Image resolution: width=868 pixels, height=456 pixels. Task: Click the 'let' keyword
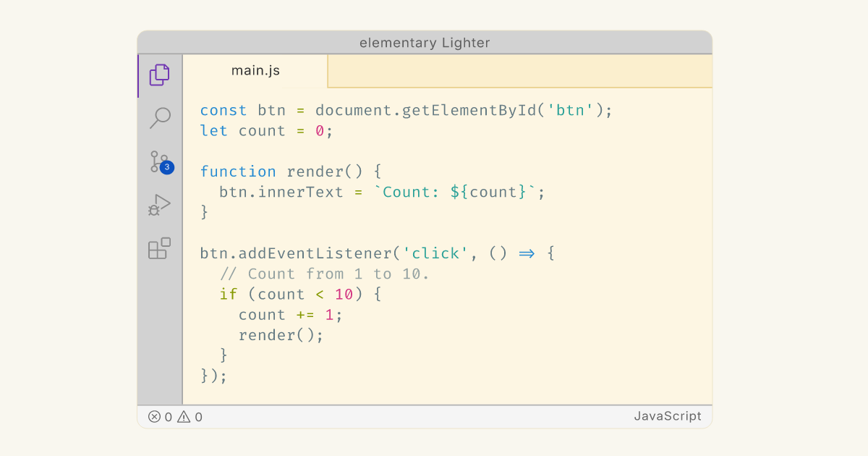click(214, 131)
